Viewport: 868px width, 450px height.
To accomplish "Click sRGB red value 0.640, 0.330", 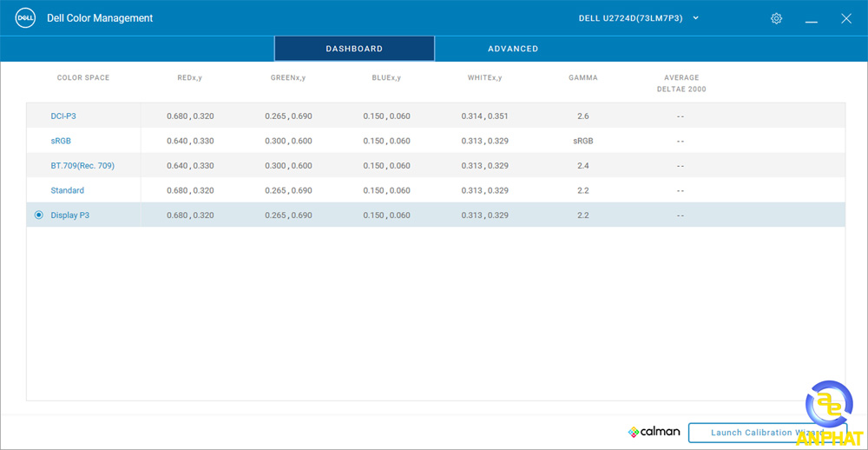I will click(x=190, y=142).
